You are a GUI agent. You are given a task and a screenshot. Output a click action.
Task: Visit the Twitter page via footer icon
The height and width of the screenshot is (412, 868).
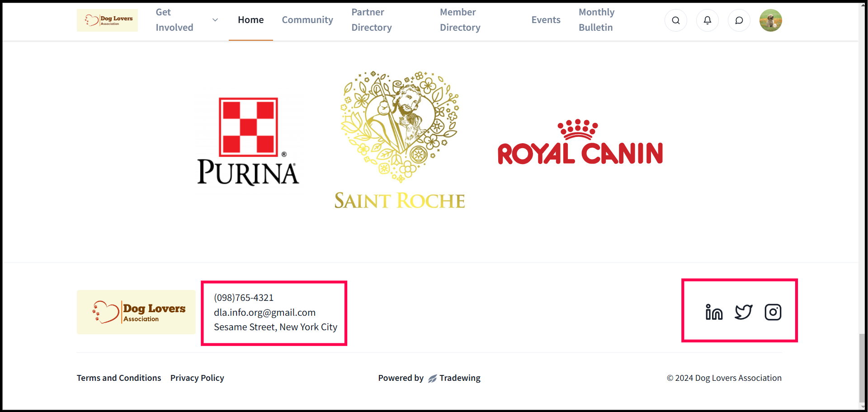[x=743, y=312]
